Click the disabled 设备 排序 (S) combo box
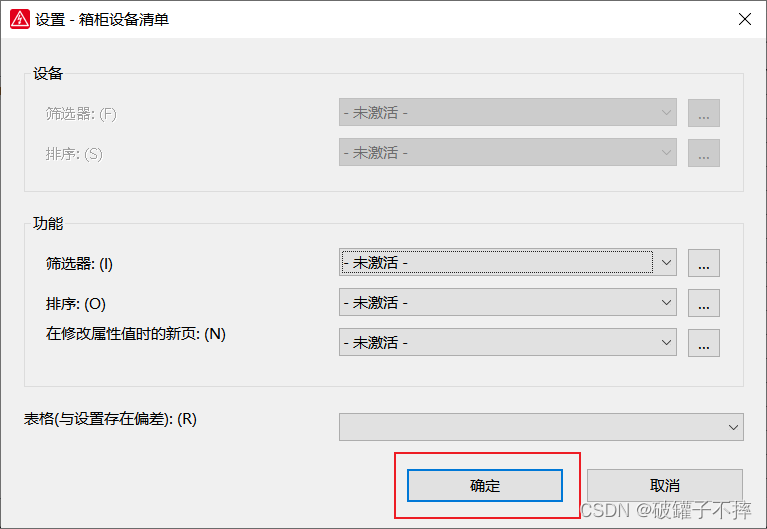 point(507,153)
